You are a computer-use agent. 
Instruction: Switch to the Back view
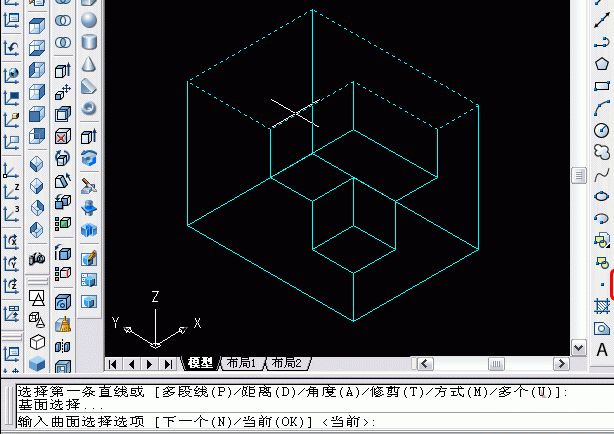tap(37, 136)
